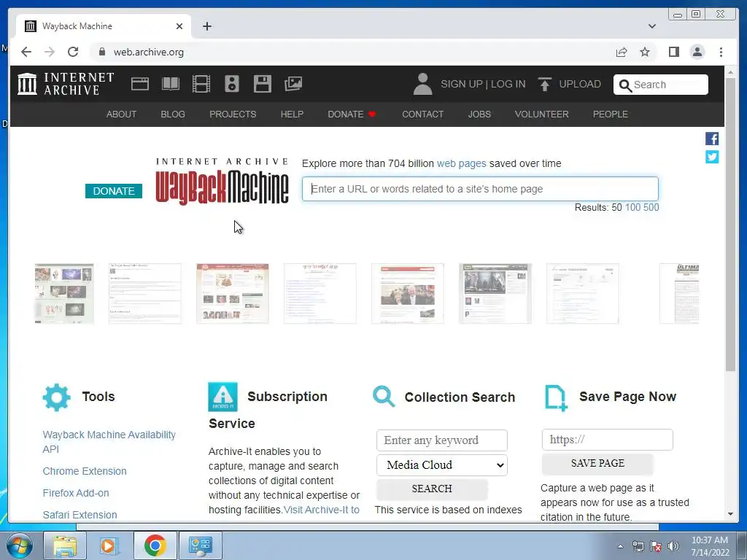The image size is (747, 560).
Task: Open the BLOG menu item
Action: click(172, 114)
